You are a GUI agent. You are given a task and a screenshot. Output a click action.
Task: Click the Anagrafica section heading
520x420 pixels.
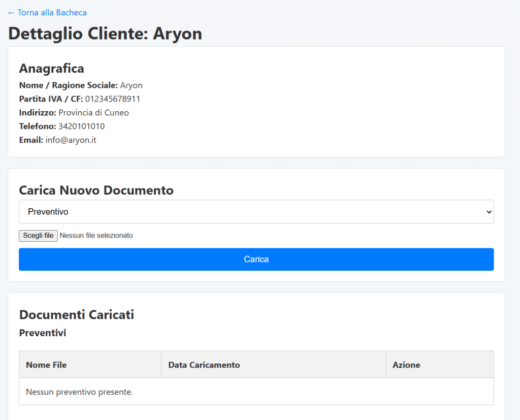[51, 68]
